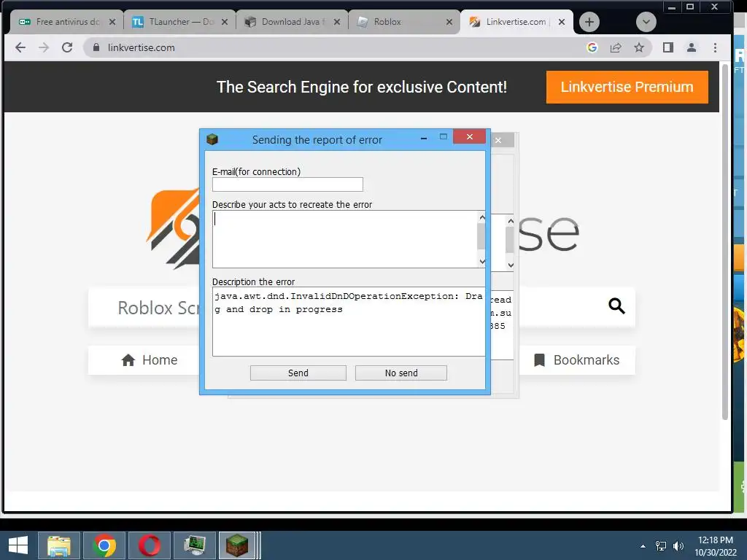Open the Bookmarks navigation item

tap(576, 360)
